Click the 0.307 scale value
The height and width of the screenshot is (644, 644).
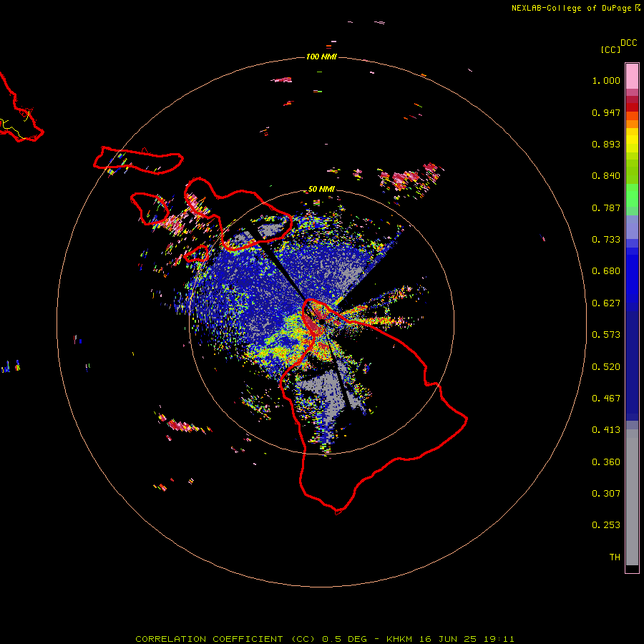pos(606,494)
